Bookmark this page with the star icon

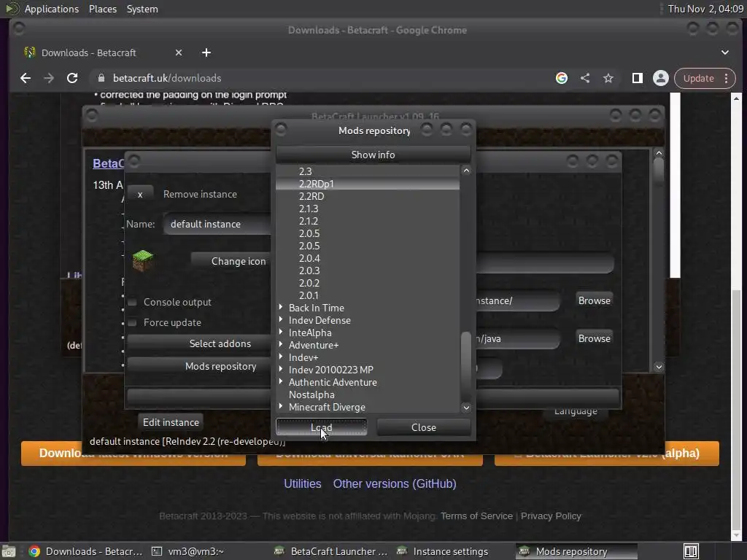[x=608, y=78]
